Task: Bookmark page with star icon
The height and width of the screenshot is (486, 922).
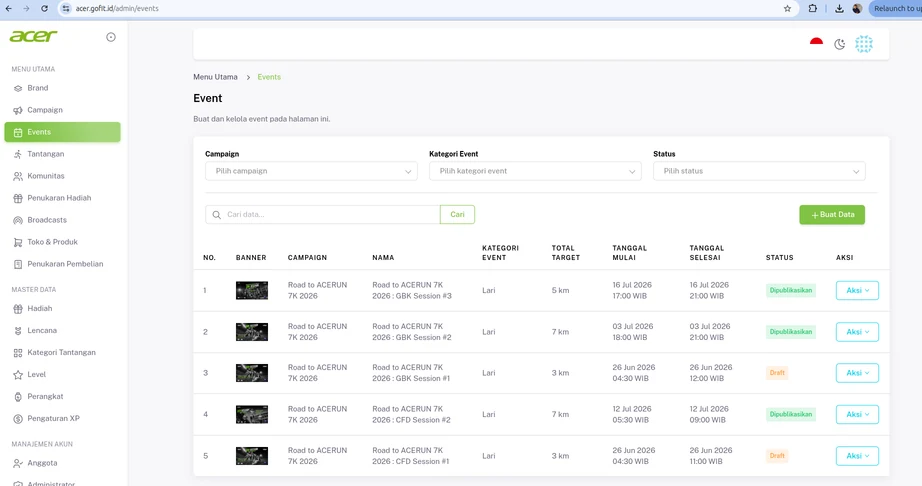Action: pyautogui.click(x=787, y=8)
